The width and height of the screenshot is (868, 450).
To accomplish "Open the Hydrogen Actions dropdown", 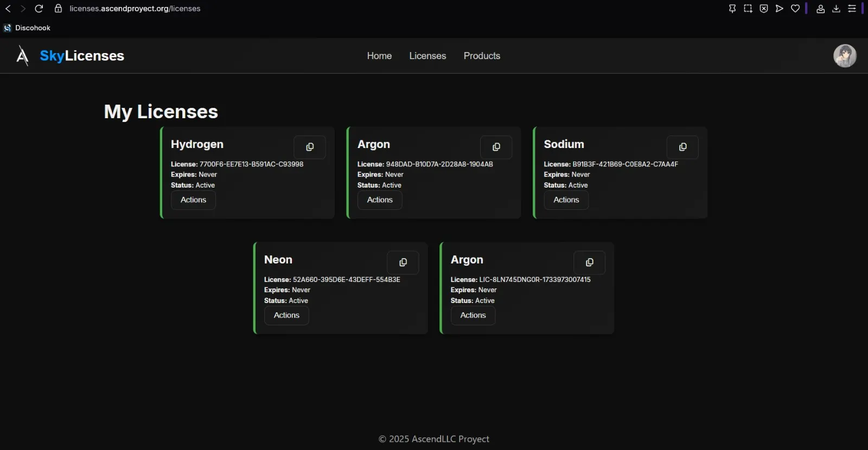I will [194, 200].
